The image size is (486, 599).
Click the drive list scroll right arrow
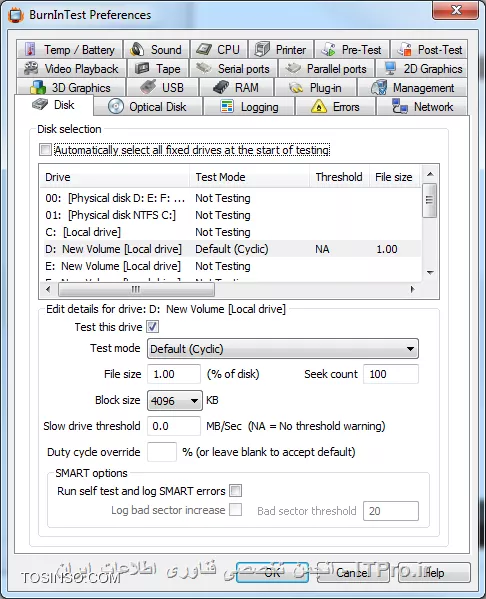pyautogui.click(x=412, y=289)
